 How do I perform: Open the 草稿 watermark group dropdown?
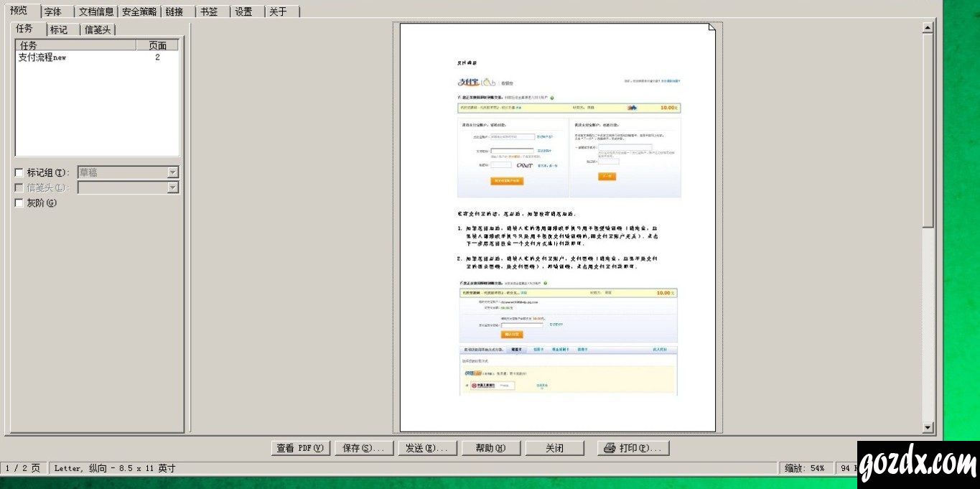click(172, 172)
